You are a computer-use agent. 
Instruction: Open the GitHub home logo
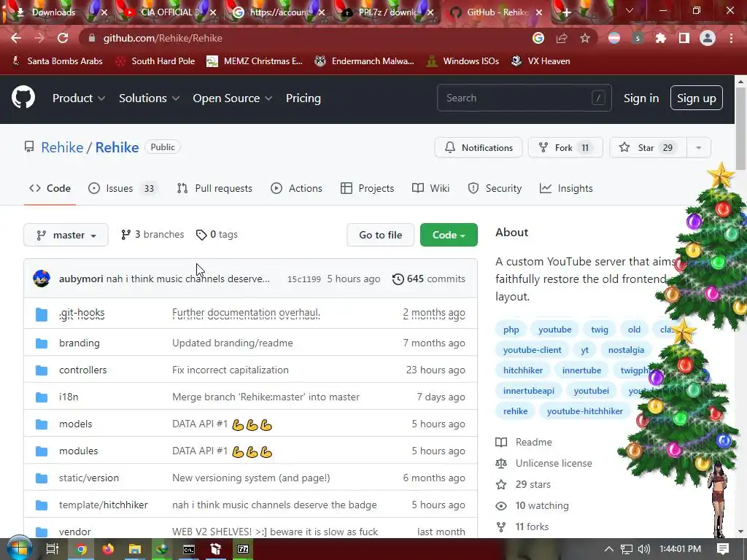pyautogui.click(x=23, y=98)
